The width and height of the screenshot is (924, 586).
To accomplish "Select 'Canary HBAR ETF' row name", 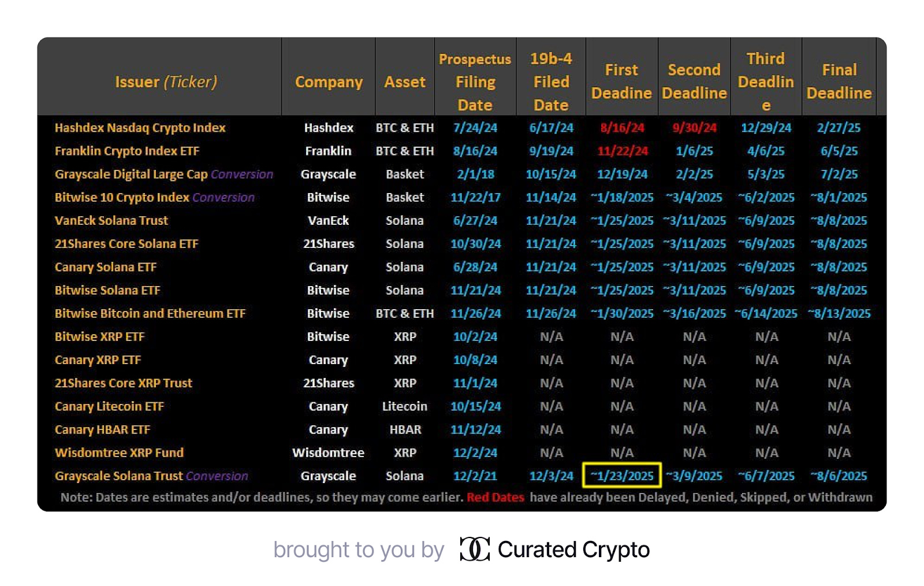I will point(102,429).
